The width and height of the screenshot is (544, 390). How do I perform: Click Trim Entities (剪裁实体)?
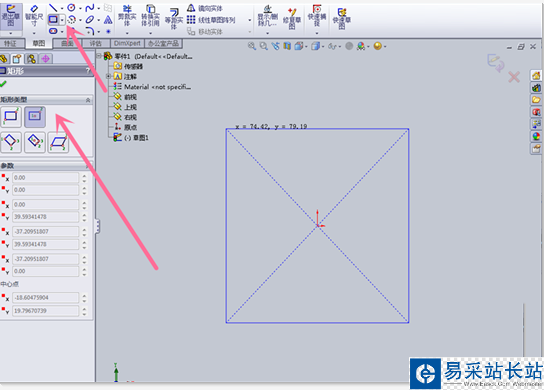pos(127,16)
